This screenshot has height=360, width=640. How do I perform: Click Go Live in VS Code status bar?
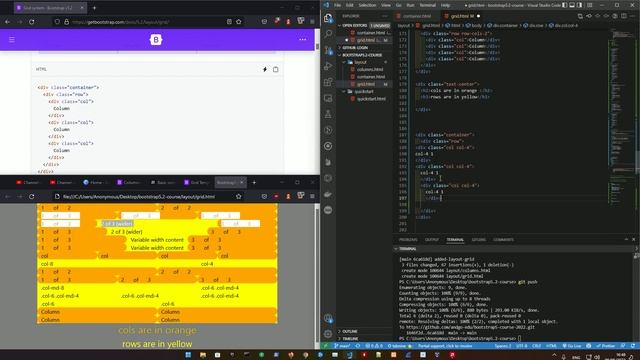coord(572,346)
